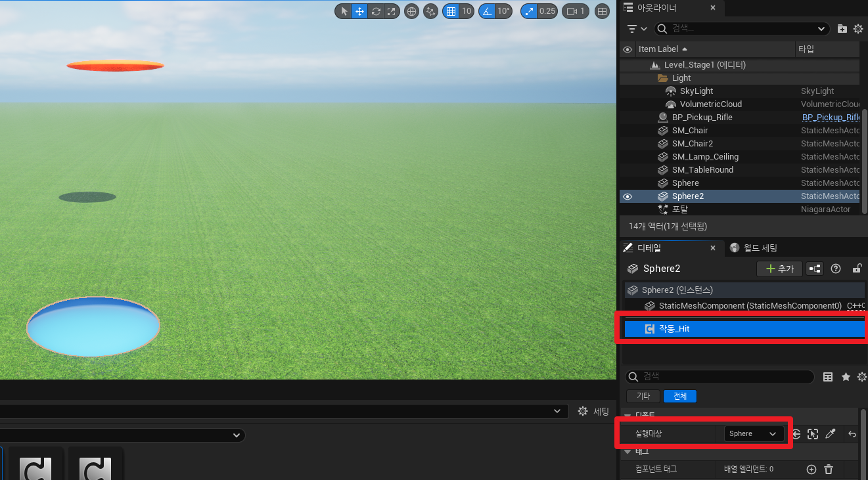The image size is (868, 480).
Task: Toggle scale snapping in viewport toolbar
Action: point(529,11)
